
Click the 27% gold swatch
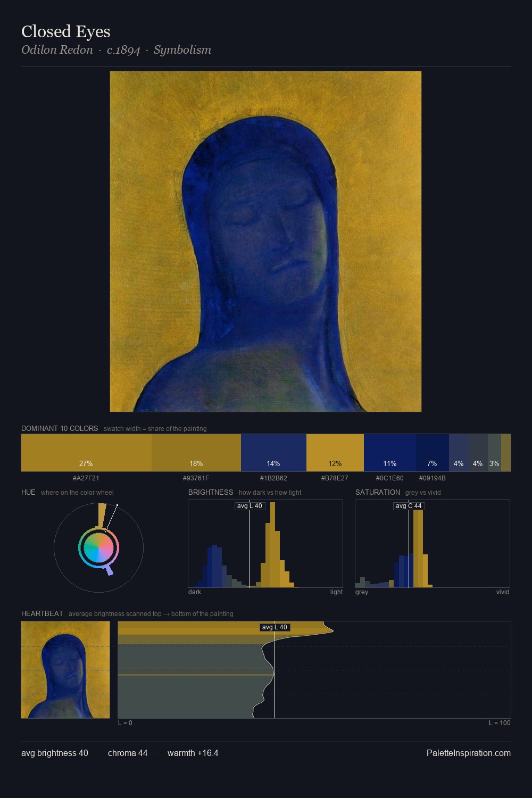coord(86,453)
